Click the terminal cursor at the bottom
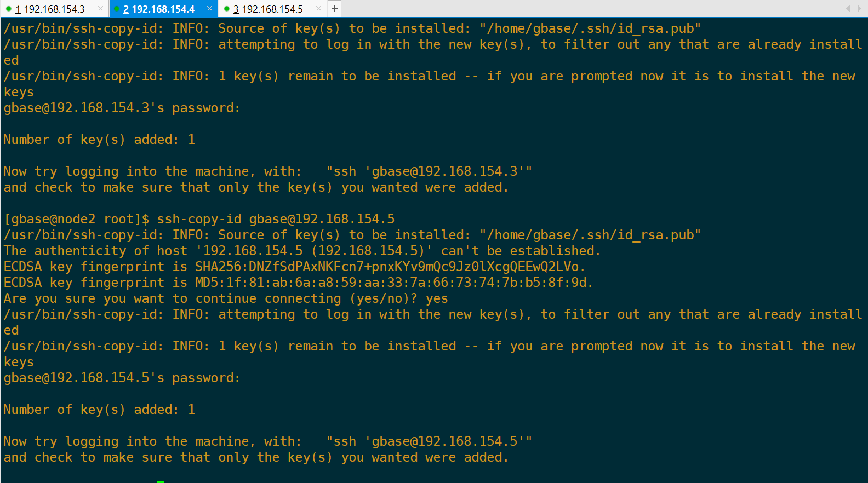The height and width of the screenshot is (483, 868). pyautogui.click(x=161, y=481)
